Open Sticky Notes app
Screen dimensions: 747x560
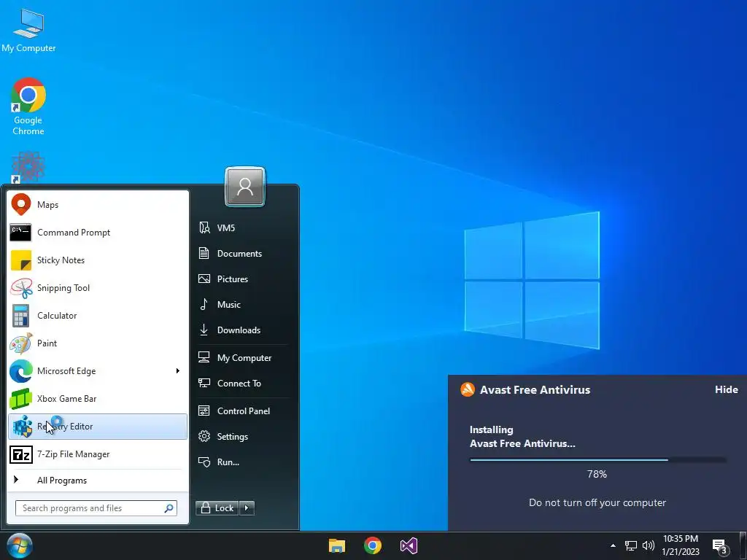pos(98,260)
